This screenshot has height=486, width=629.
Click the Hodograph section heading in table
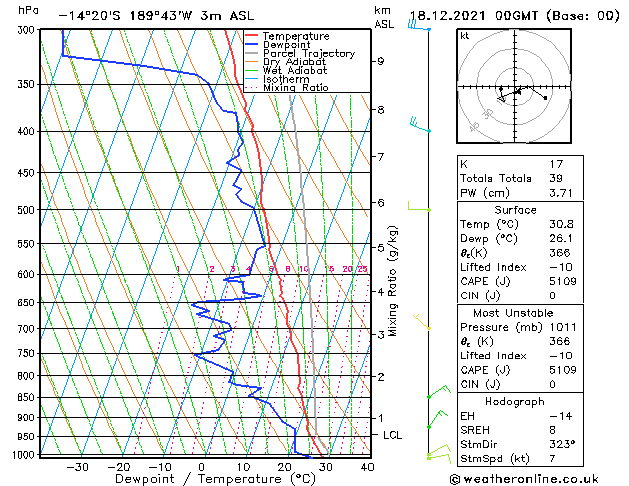pyautogui.click(x=515, y=402)
